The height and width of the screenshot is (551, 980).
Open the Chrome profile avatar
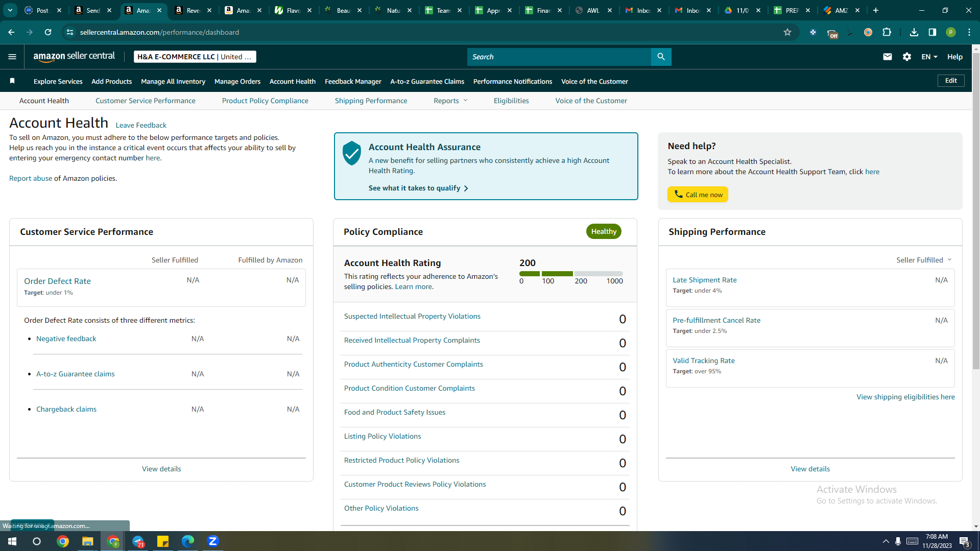click(951, 32)
